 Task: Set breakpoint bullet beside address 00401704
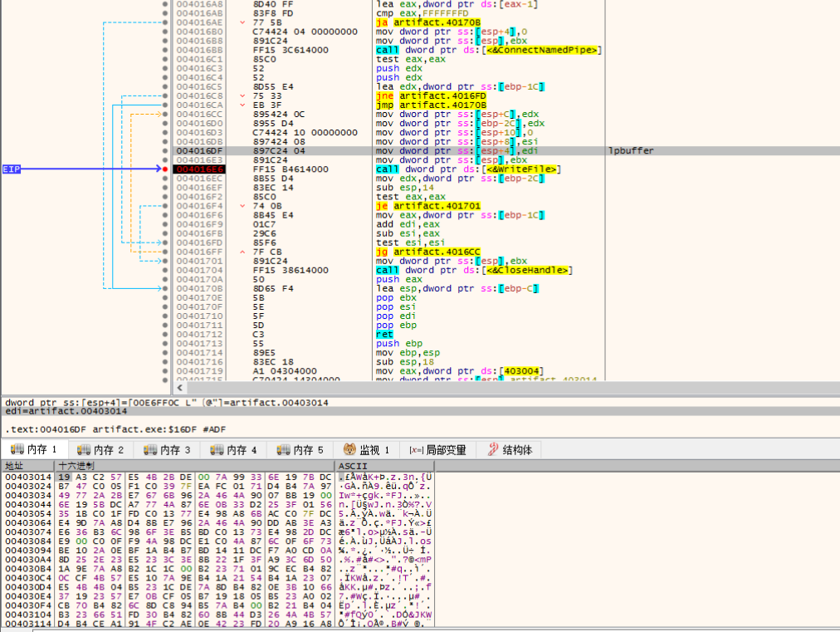coord(165,270)
